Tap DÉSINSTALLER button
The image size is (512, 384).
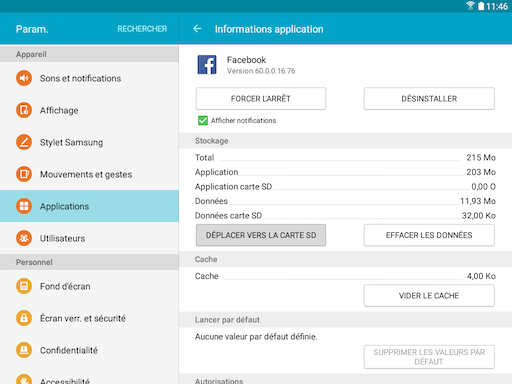[x=429, y=98]
